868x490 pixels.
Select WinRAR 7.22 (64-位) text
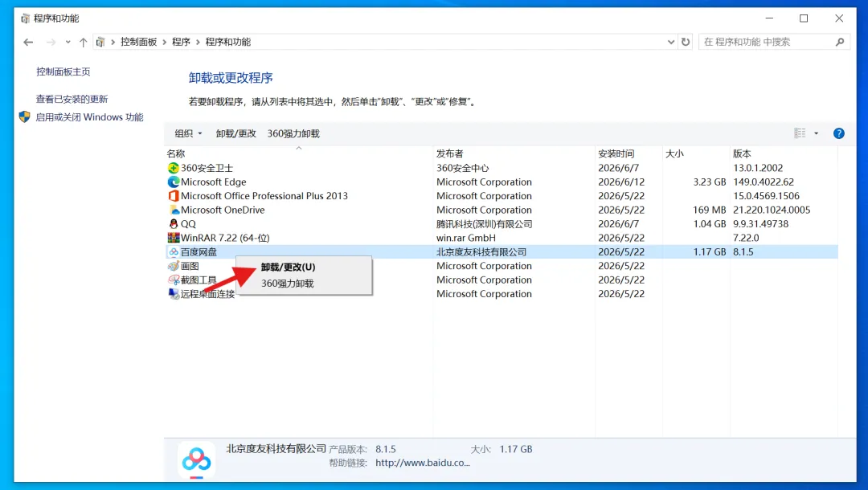[225, 238]
